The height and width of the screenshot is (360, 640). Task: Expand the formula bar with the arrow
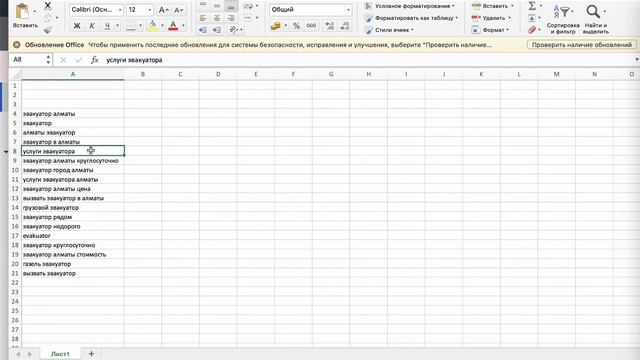(636, 60)
